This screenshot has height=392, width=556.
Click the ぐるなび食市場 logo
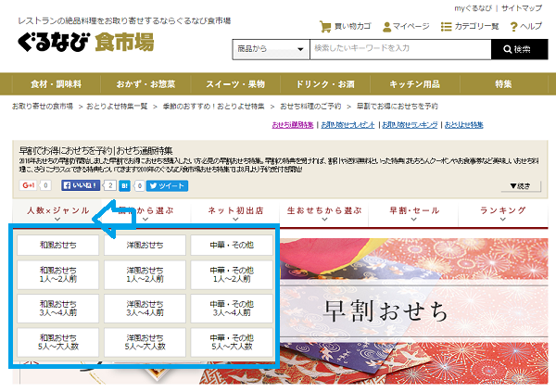86,43
